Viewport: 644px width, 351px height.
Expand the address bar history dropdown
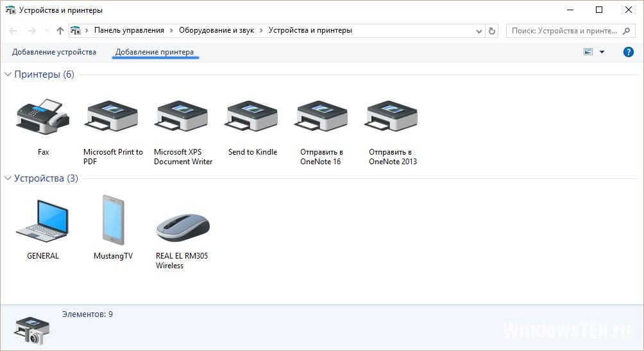479,30
